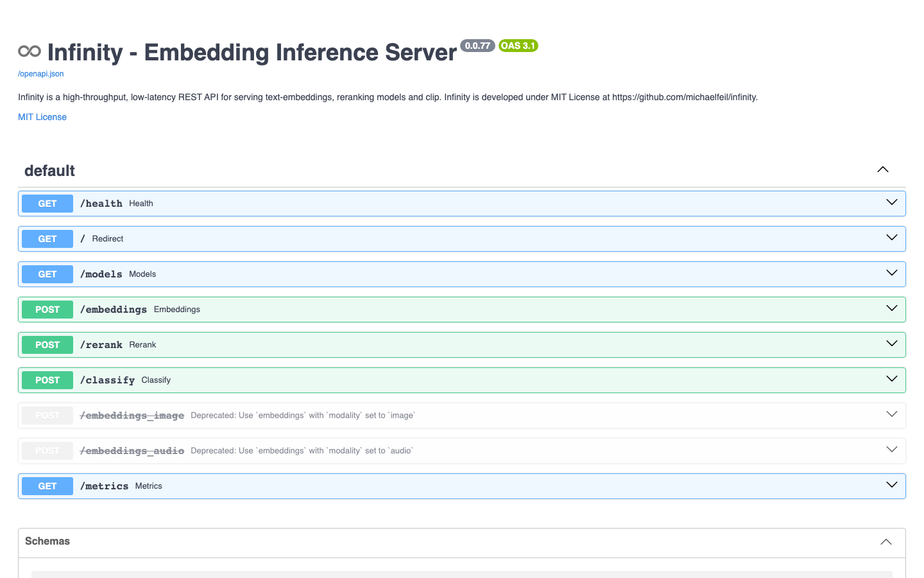Click the GET badge for Redirect
Image resolution: width=924 pixels, height=578 pixels.
(x=47, y=239)
